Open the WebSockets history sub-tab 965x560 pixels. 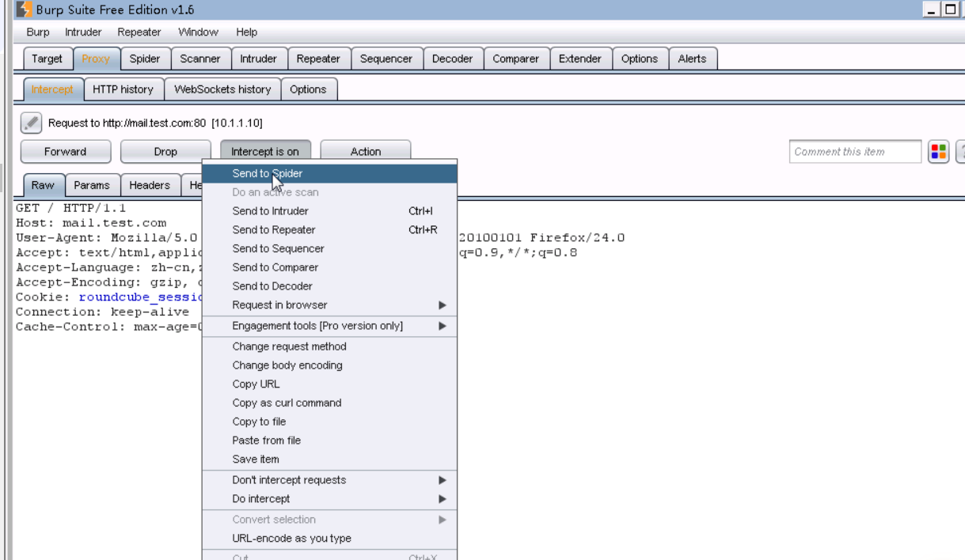point(222,89)
